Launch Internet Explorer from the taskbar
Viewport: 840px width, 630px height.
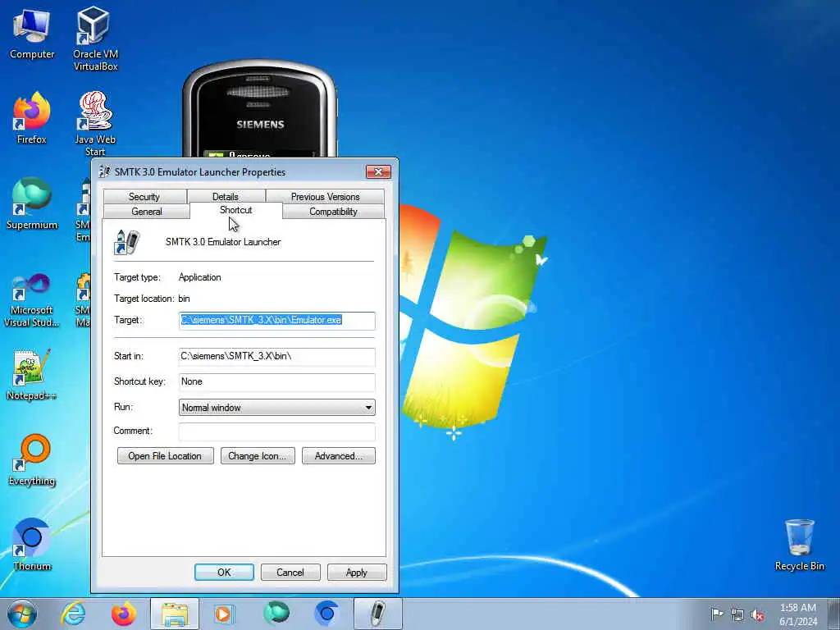click(x=73, y=614)
